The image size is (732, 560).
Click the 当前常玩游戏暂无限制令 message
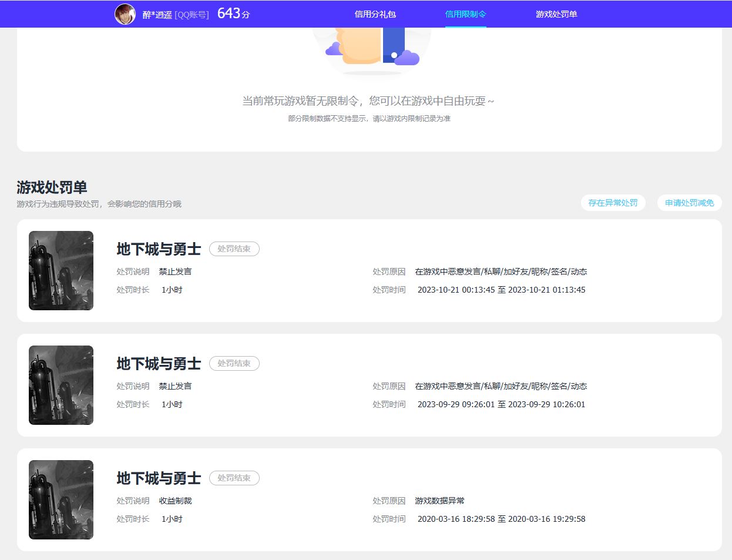pyautogui.click(x=368, y=101)
